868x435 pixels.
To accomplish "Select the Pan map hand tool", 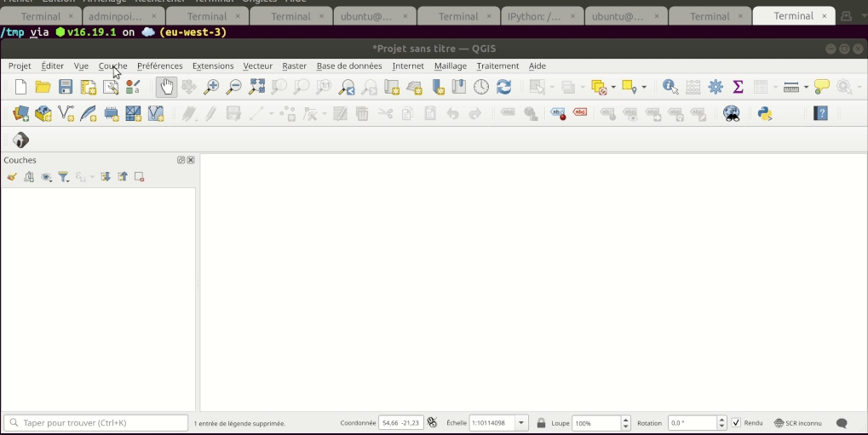I will point(167,87).
